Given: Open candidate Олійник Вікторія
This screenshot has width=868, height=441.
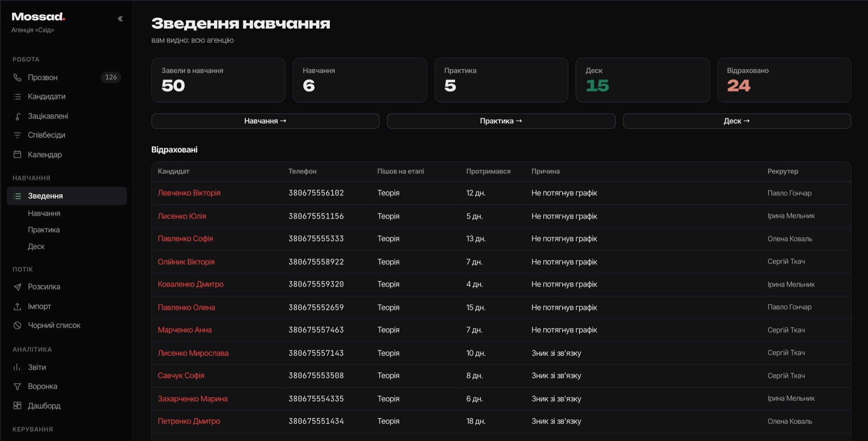Looking at the screenshot, I should tap(186, 262).
